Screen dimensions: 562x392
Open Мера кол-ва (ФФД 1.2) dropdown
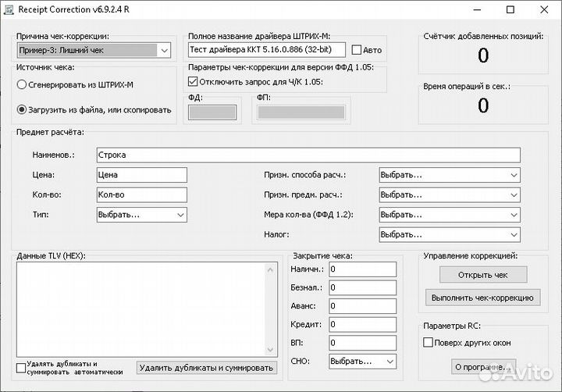pyautogui.click(x=450, y=215)
